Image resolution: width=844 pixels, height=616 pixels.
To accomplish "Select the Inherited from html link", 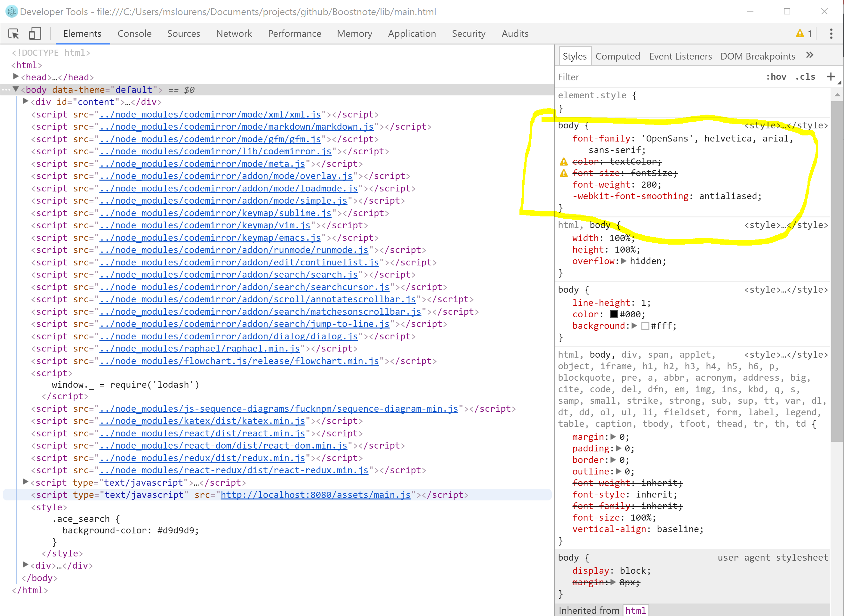I will click(x=636, y=611).
